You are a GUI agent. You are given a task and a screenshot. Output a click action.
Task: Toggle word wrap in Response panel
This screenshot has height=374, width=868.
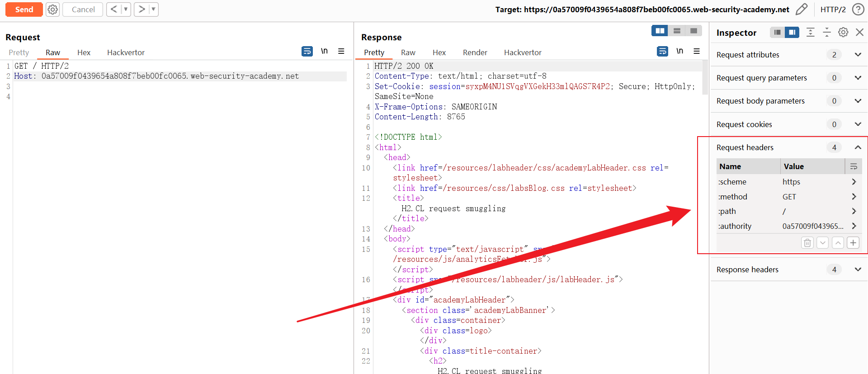tap(663, 52)
